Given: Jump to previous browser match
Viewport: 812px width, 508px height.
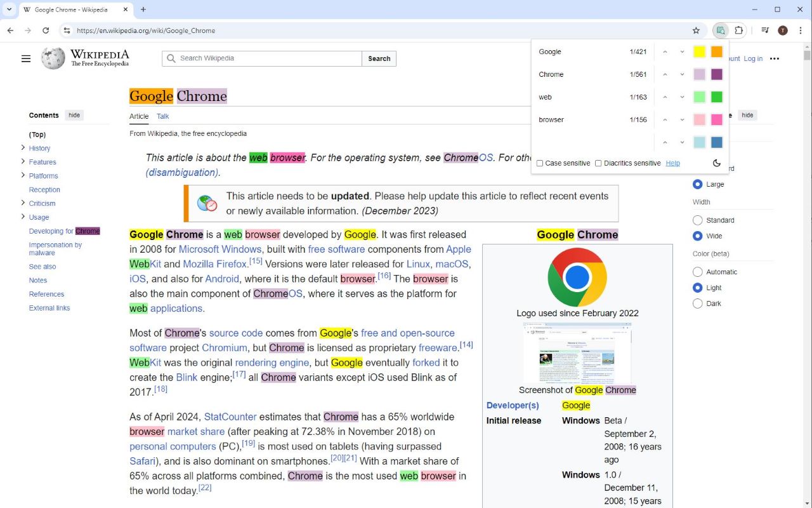Looking at the screenshot, I should click(665, 119).
